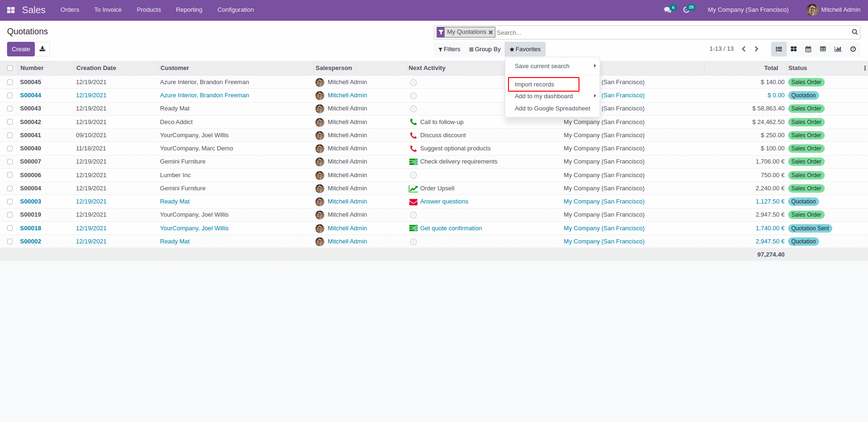Go to next page arrow
868x422 pixels.
(x=757, y=49)
